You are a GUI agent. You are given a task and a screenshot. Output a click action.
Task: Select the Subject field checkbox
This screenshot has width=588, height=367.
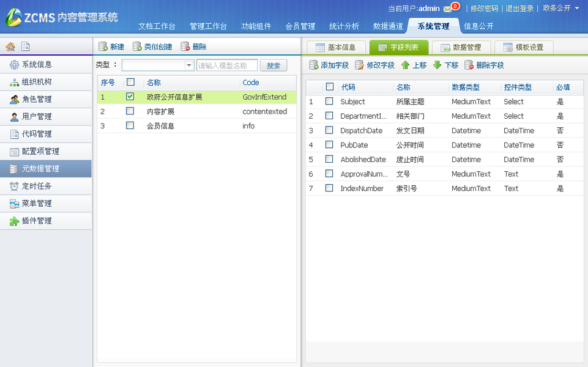pos(329,102)
